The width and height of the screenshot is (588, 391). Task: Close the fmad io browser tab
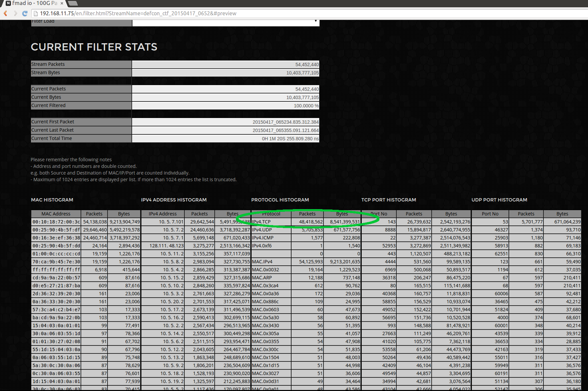pyautogui.click(x=61, y=3)
